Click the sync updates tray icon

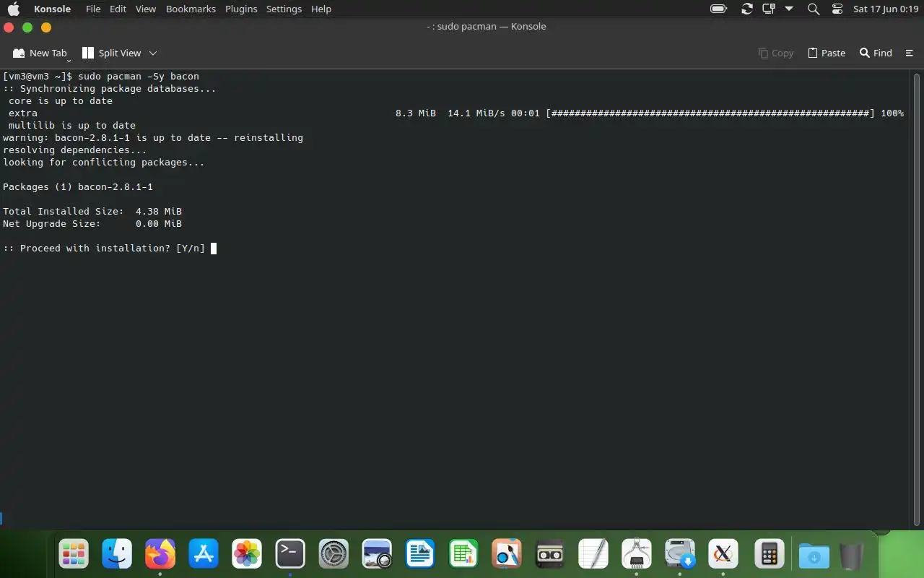click(x=747, y=9)
